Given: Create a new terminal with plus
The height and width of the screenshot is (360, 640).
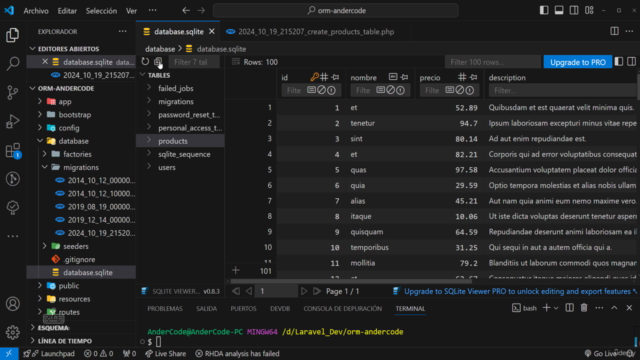Looking at the screenshot, I should (546, 308).
